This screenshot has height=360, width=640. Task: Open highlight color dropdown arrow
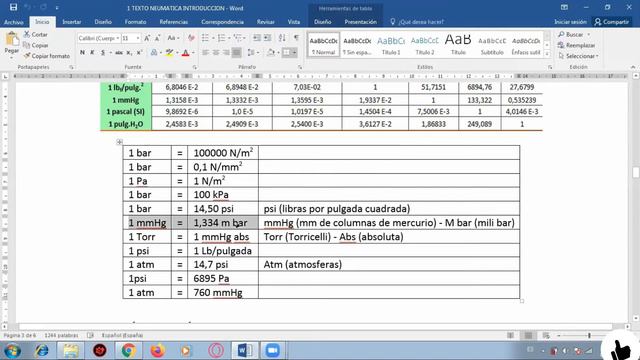pyautogui.click(x=178, y=52)
